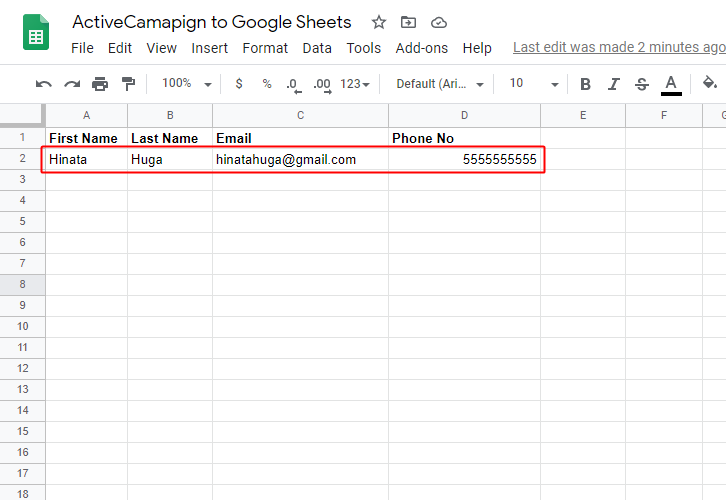The image size is (726, 500).
Task: Format as percent
Action: click(267, 83)
